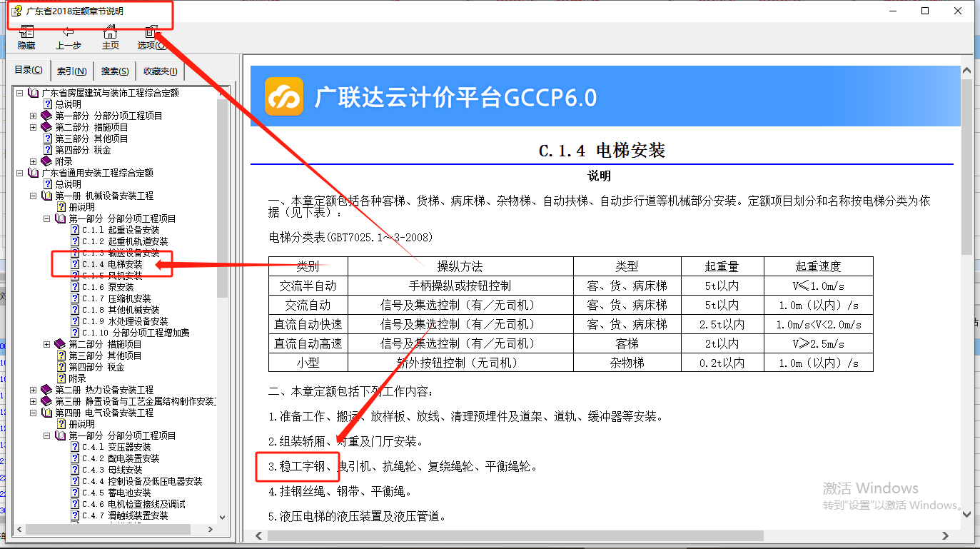Collapse 第一部分 分部分项工程项目 under 第四册

click(x=47, y=435)
